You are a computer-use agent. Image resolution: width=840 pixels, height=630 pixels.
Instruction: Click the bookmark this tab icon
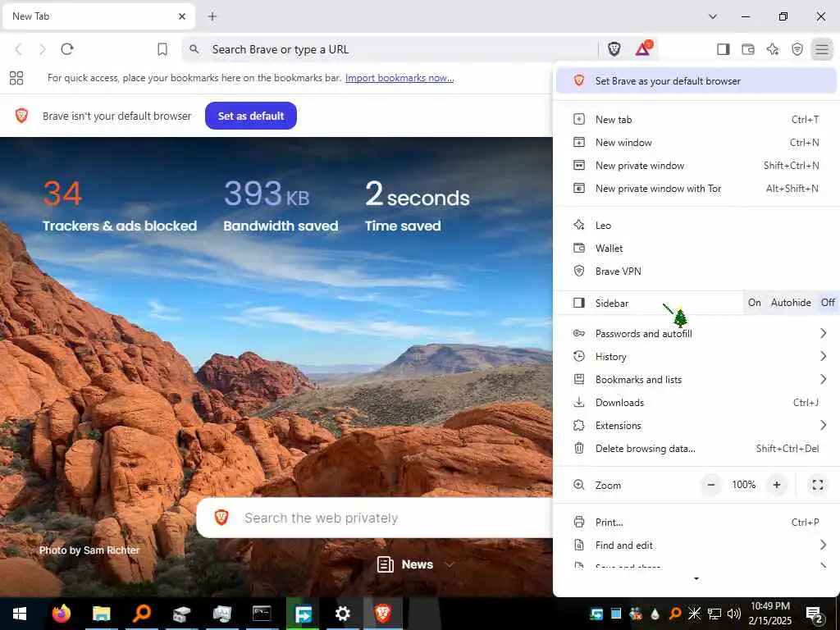(162, 49)
